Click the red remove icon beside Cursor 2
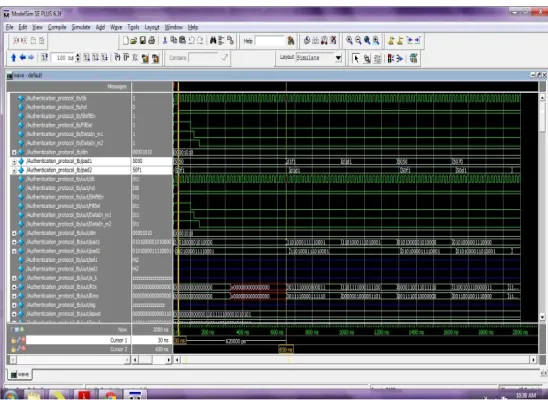Image resolution: width=548 pixels, height=400 pixels. click(x=23, y=349)
